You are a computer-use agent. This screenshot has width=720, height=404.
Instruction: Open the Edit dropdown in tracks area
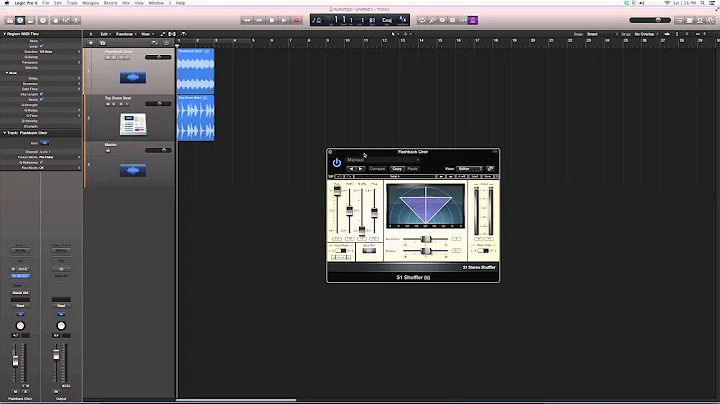click(x=106, y=34)
